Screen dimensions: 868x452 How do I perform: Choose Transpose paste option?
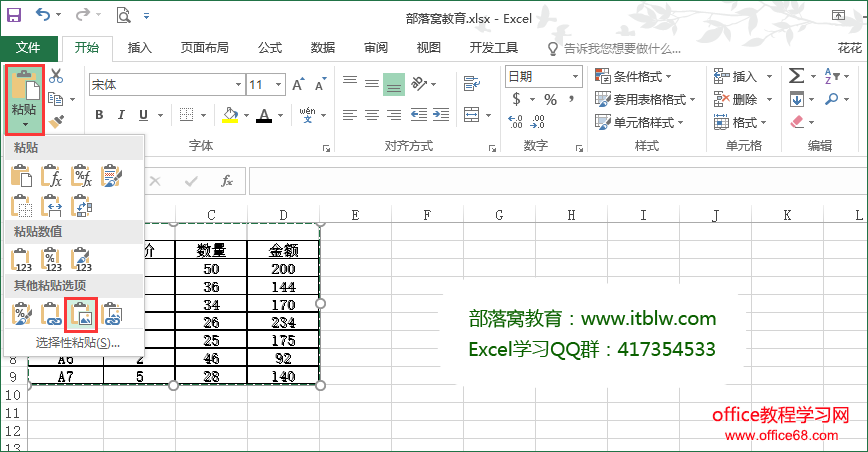tap(81, 206)
